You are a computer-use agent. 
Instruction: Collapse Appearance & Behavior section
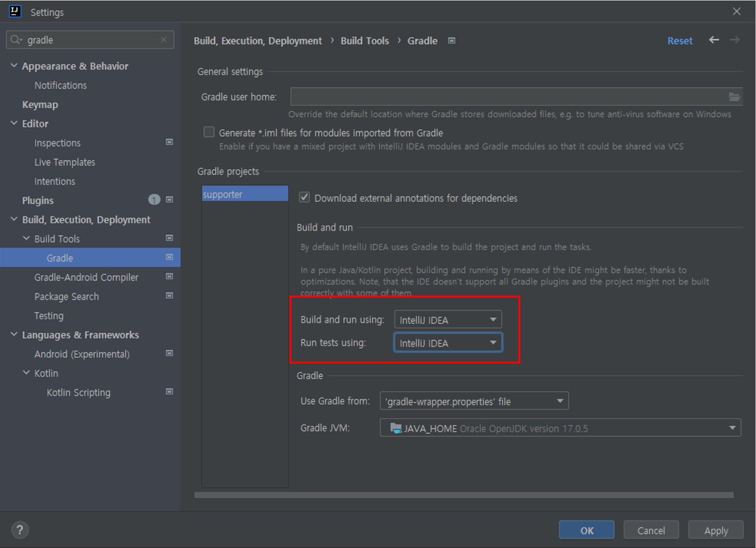(14, 66)
